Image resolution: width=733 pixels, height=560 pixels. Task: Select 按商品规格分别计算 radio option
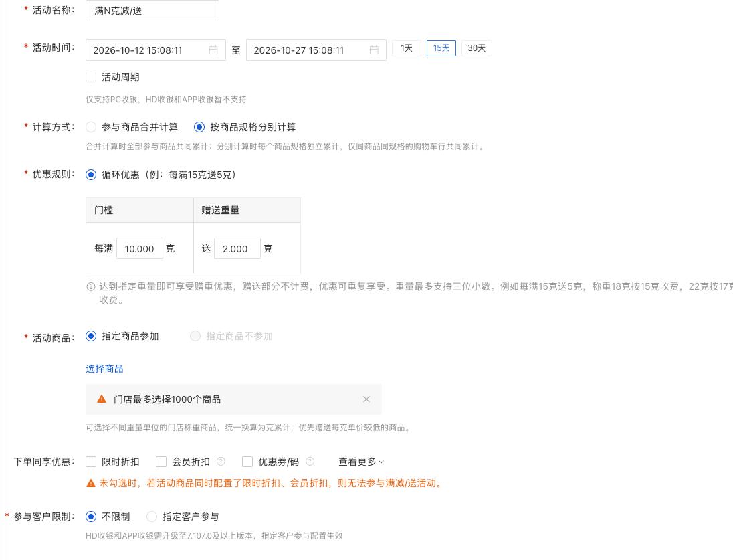pos(199,127)
